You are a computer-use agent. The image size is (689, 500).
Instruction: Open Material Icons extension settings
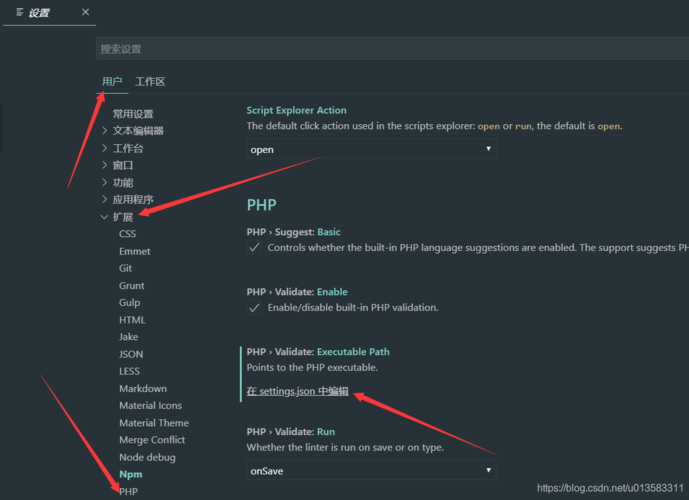150,406
